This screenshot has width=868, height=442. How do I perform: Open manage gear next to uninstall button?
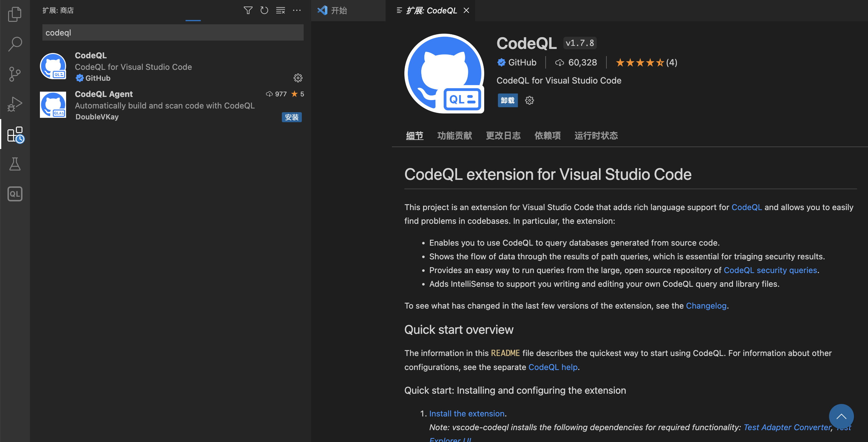529,100
